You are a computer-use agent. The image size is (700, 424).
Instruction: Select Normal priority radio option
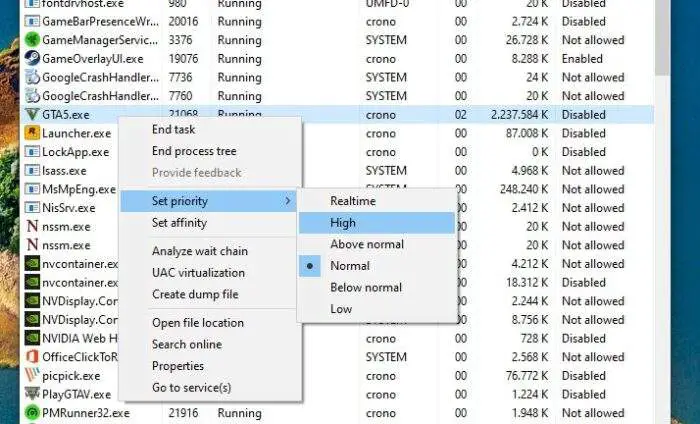pos(310,266)
